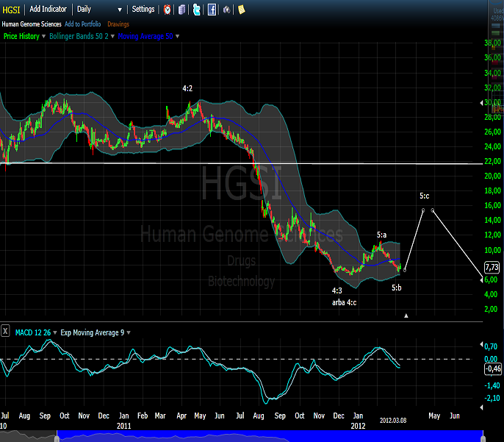Viewport: 504px width, 442px height.
Task: Add Human Genome Sciences to portfolio
Action: (x=82, y=24)
